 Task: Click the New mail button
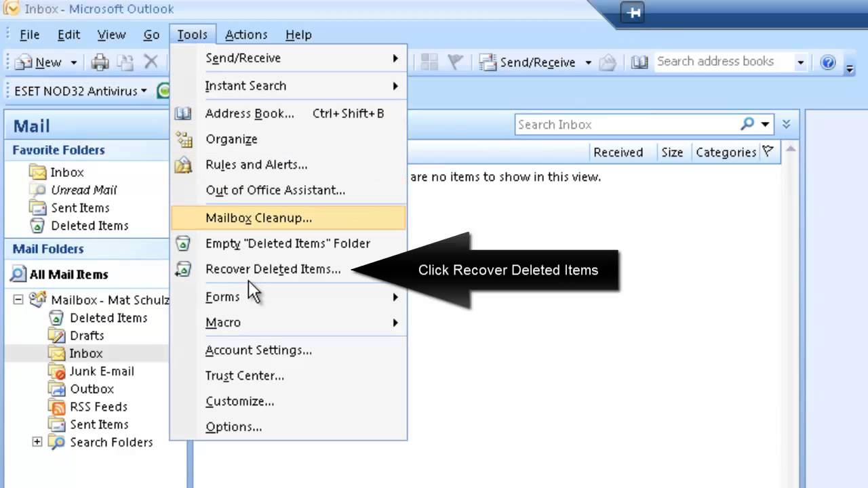coord(39,62)
